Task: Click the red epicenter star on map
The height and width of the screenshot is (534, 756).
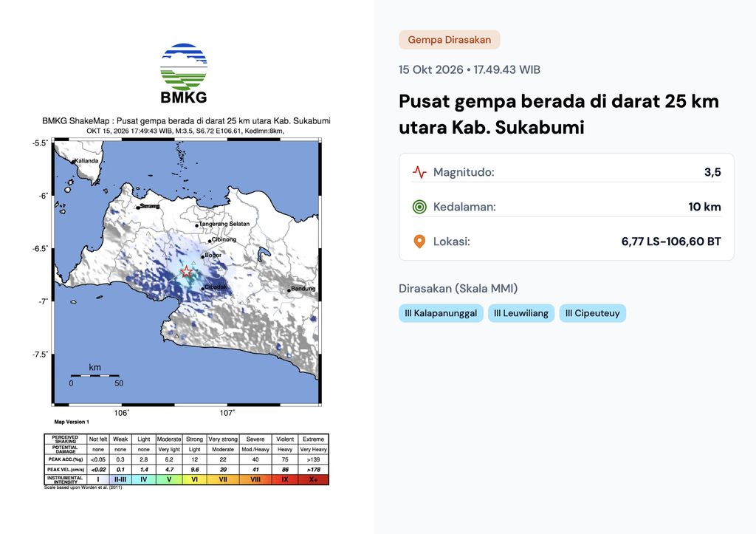Action: (187, 272)
